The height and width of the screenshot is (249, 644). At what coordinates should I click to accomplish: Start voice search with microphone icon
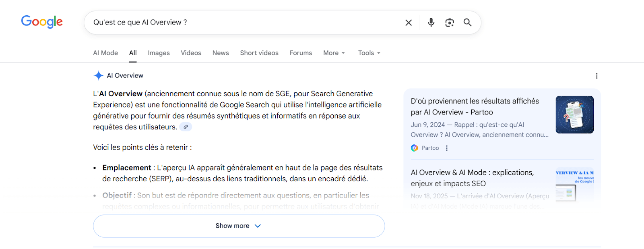tap(431, 23)
